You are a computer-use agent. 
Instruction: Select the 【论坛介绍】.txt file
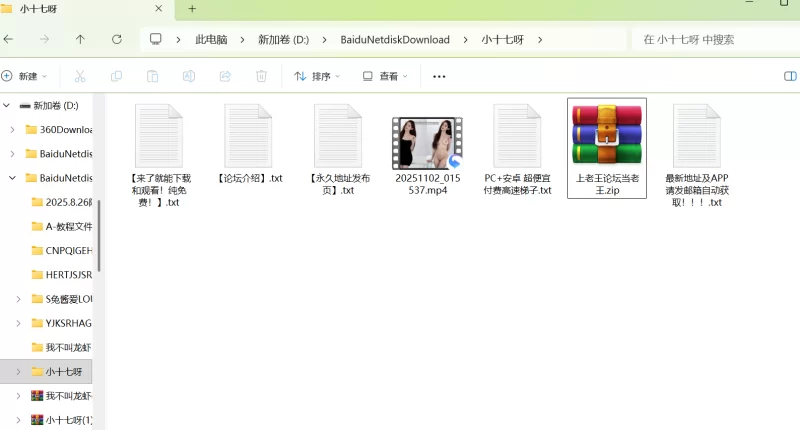click(249, 144)
